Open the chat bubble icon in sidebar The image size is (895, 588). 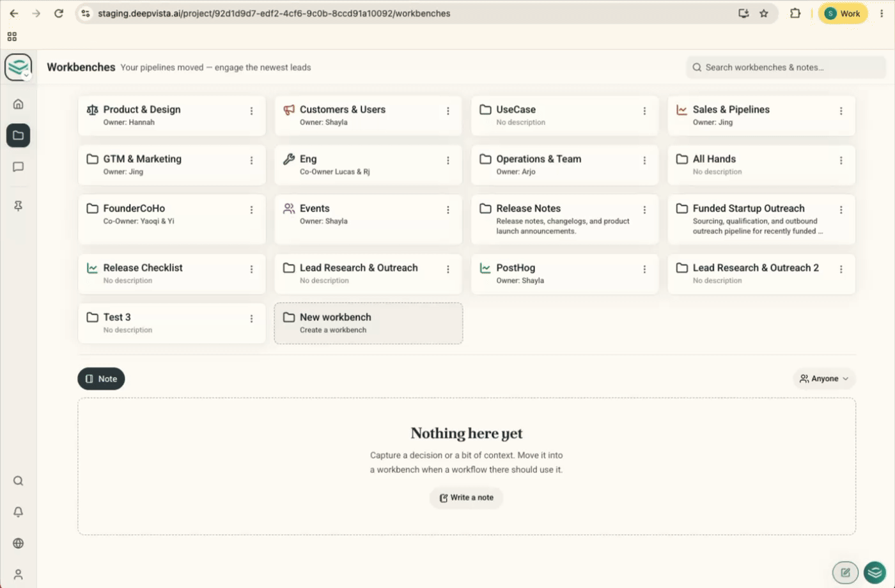(18, 167)
